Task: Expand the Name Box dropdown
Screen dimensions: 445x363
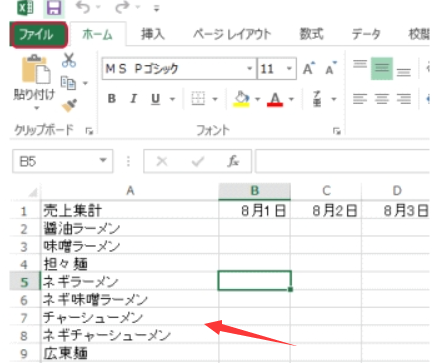Action: tap(103, 161)
